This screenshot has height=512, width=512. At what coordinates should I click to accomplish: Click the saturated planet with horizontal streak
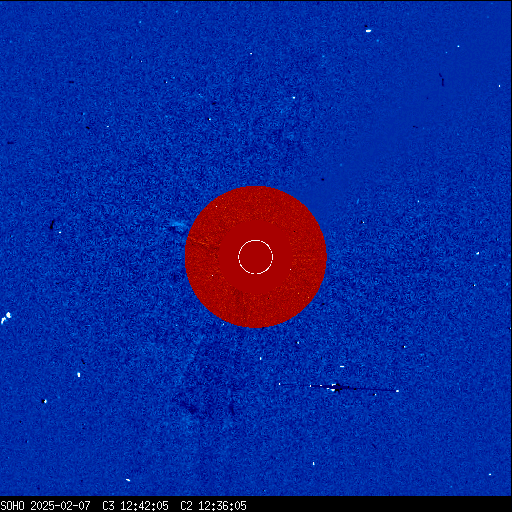(337, 388)
